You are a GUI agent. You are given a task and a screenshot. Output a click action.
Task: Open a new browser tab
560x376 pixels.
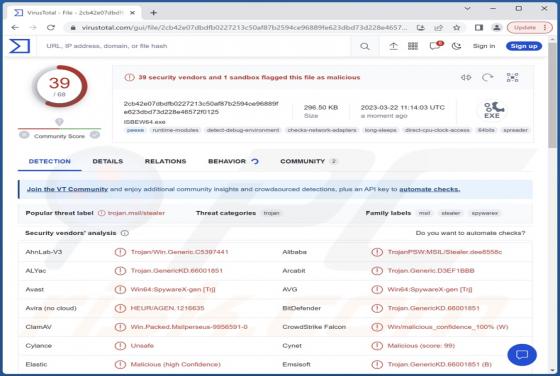pos(154,13)
